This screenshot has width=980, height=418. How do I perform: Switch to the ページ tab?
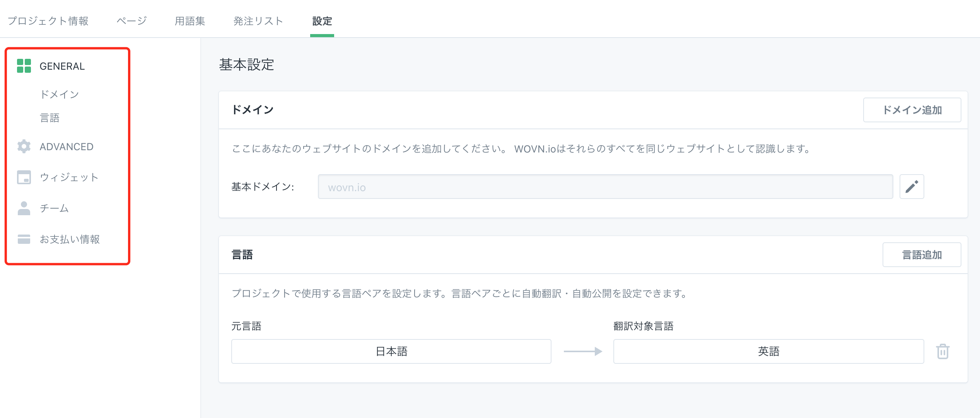[x=131, y=21]
